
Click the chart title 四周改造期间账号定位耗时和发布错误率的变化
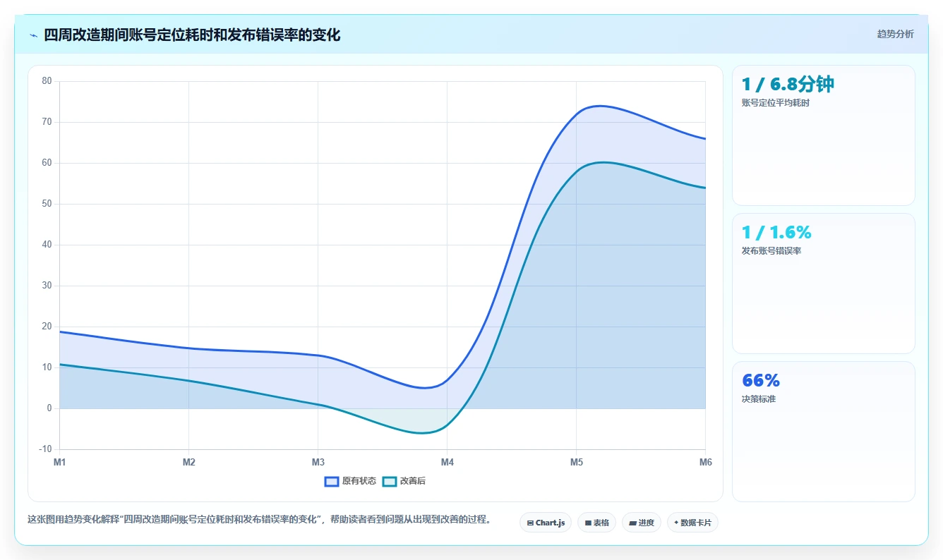click(x=192, y=35)
